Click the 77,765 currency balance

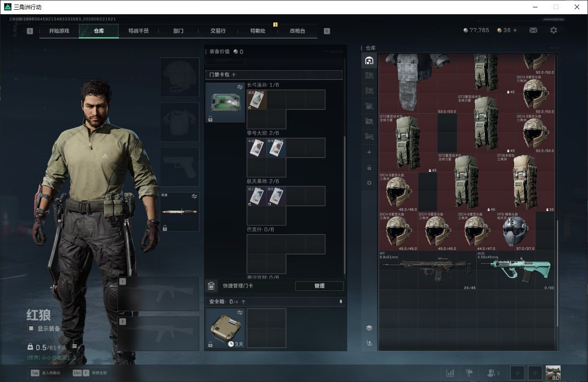click(476, 30)
